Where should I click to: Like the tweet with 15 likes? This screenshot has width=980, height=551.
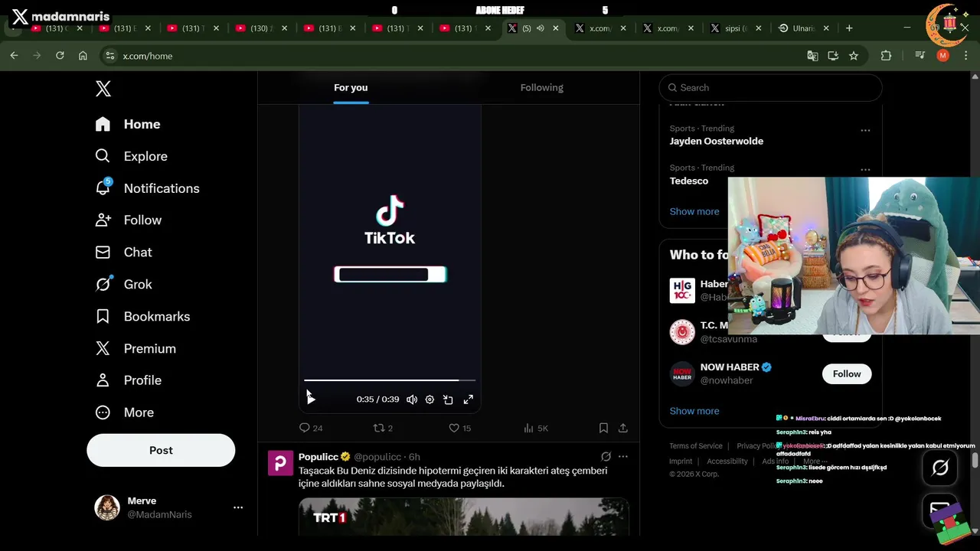pos(459,429)
